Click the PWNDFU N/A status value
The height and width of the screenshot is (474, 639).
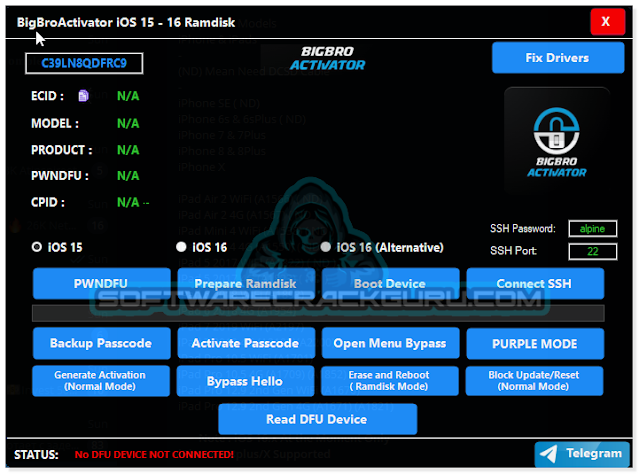pos(128,176)
